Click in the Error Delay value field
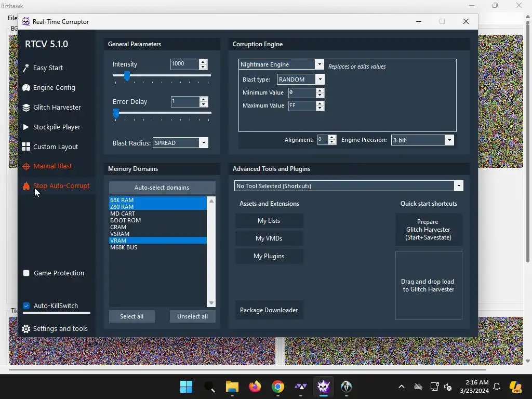 (185, 101)
